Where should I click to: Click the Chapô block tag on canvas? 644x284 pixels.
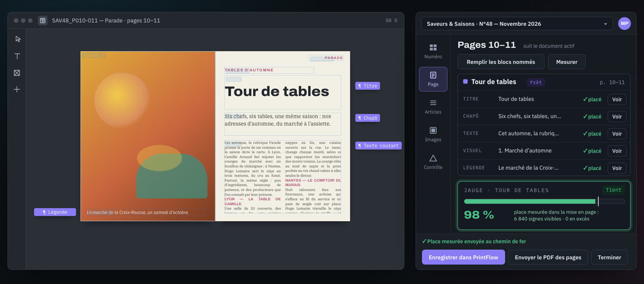point(367,118)
